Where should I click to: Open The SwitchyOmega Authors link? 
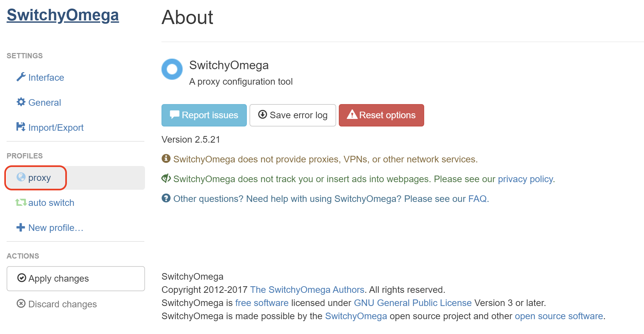pos(307,290)
